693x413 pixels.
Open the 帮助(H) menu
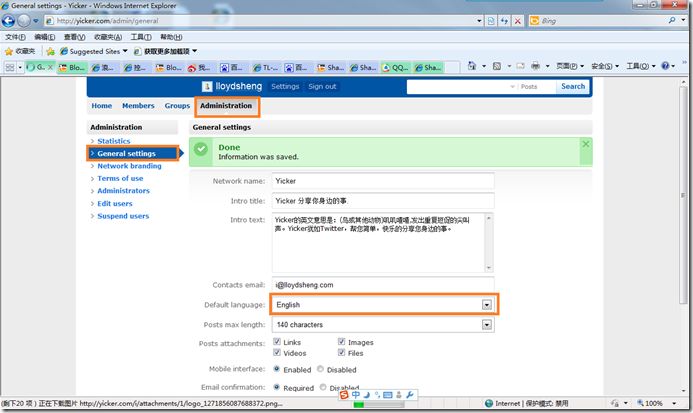171,37
